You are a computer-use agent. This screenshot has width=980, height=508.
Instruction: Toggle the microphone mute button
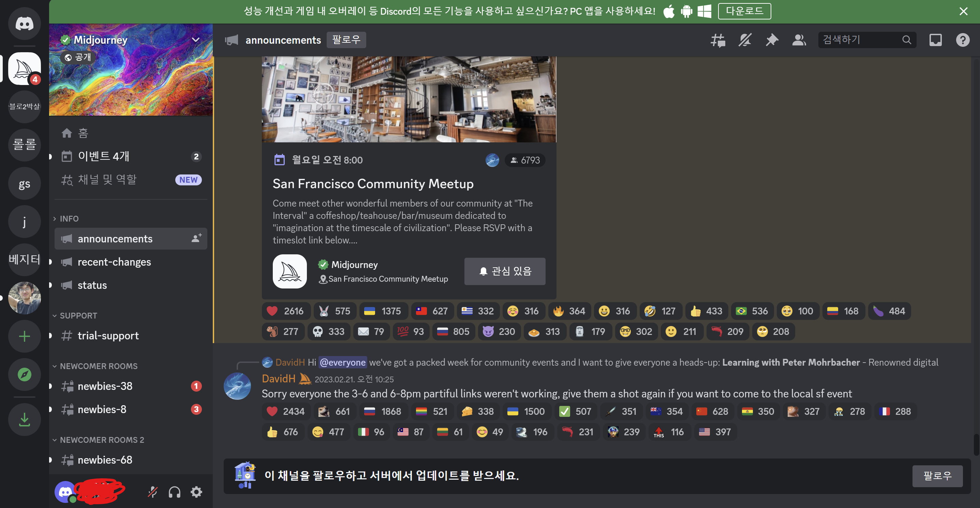point(152,492)
